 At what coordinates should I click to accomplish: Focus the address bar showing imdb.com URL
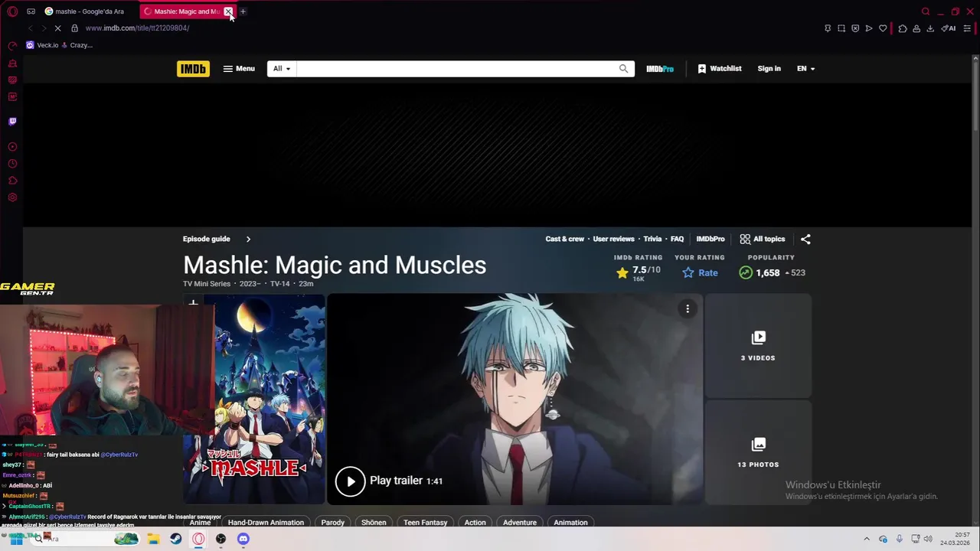[444, 28]
